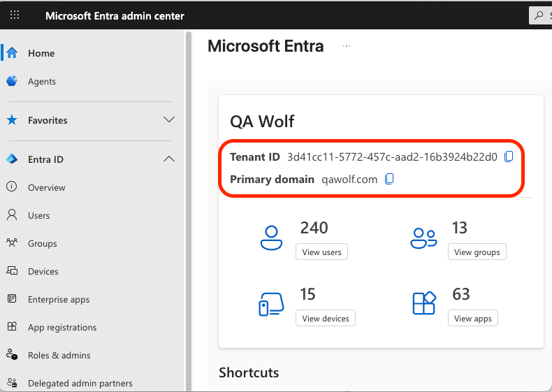Image resolution: width=552 pixels, height=392 pixels.
Task: Click the View devices button
Action: click(x=326, y=318)
